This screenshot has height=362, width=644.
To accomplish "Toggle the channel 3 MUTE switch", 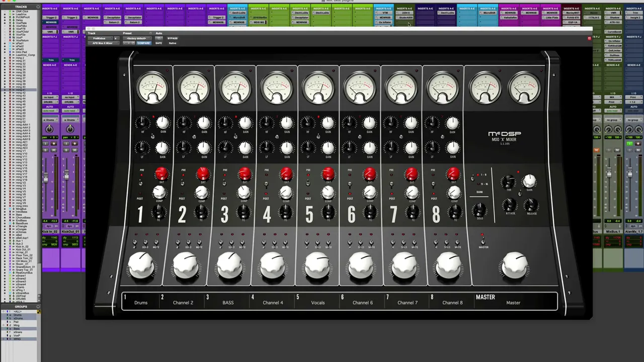I will point(242,243).
